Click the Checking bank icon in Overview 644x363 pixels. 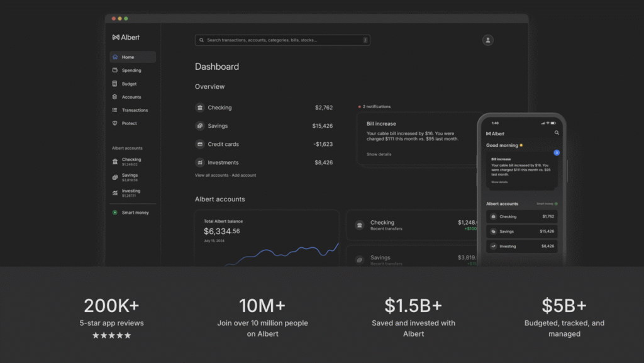point(200,108)
